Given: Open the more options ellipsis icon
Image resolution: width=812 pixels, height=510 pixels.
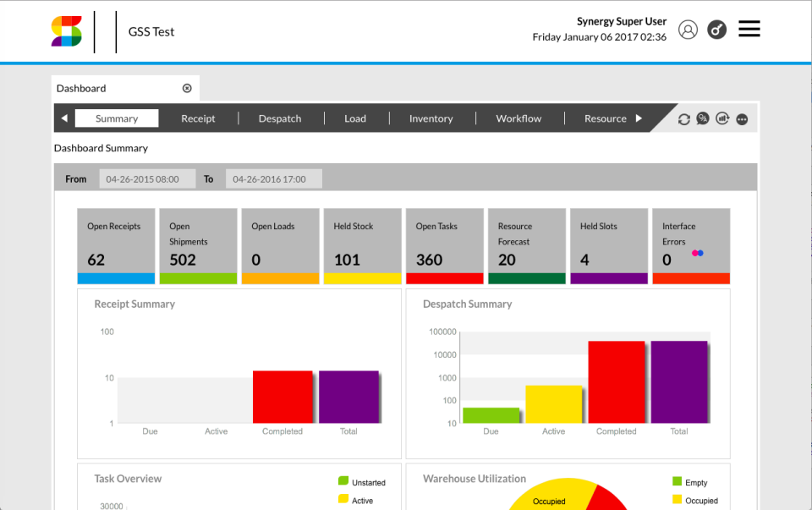Looking at the screenshot, I should [742, 118].
